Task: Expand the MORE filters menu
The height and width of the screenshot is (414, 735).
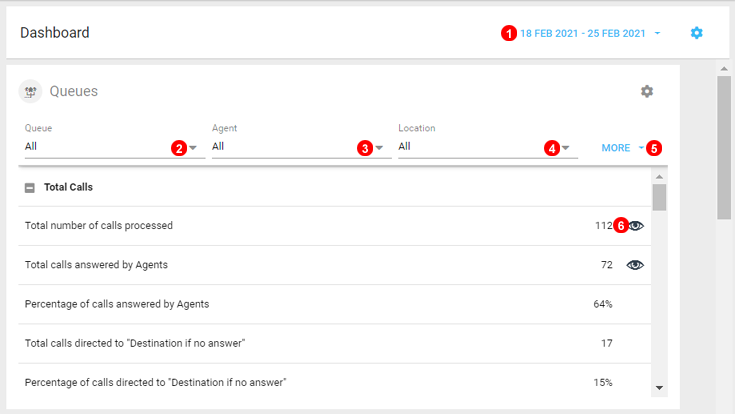Action: (622, 148)
